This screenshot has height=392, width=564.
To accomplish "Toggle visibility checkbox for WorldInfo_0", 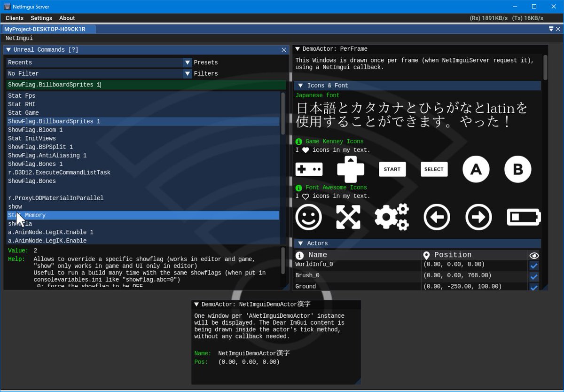I will [534, 266].
